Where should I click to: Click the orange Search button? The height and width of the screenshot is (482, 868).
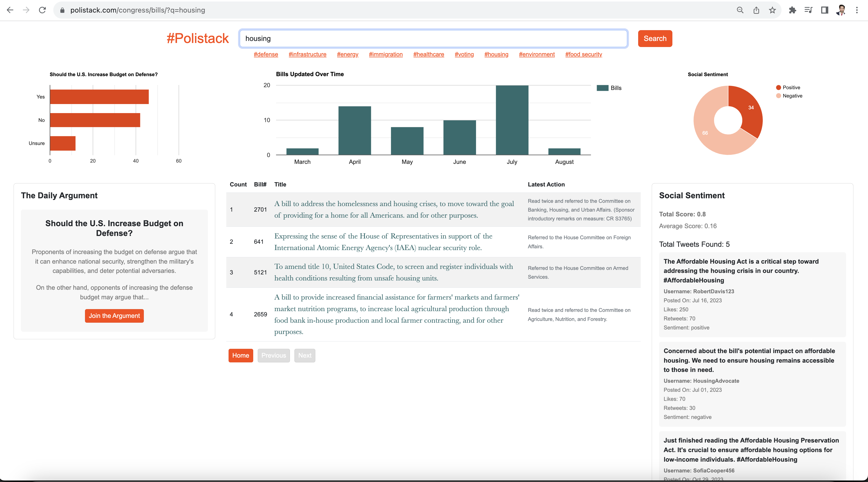[655, 38]
